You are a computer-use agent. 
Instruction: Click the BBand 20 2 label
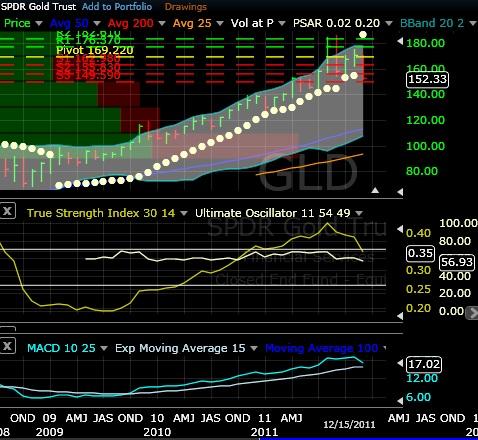432,23
